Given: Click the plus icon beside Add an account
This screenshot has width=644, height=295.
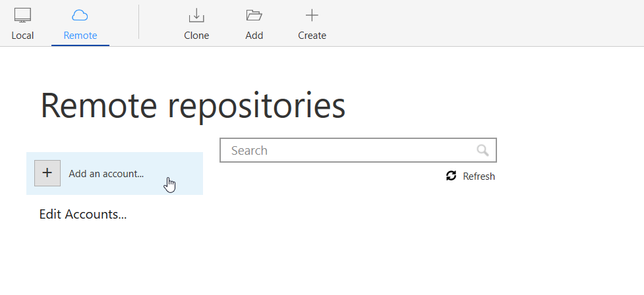Looking at the screenshot, I should (47, 173).
